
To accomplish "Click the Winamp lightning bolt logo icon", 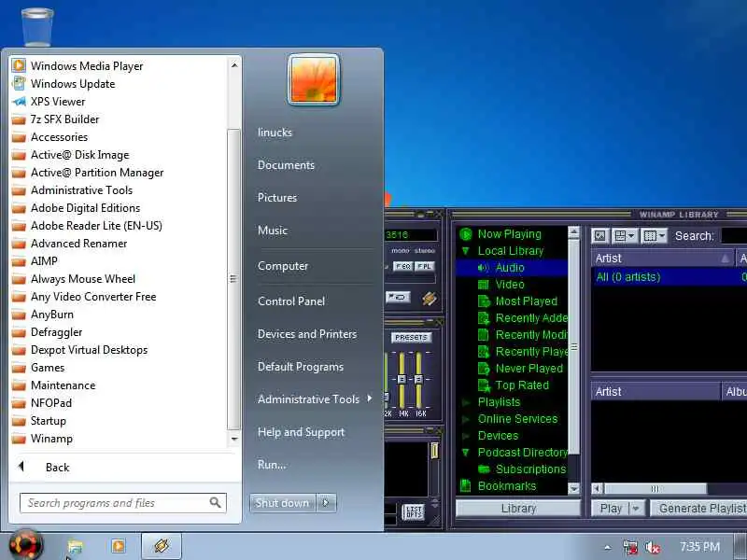I will (x=429, y=298).
